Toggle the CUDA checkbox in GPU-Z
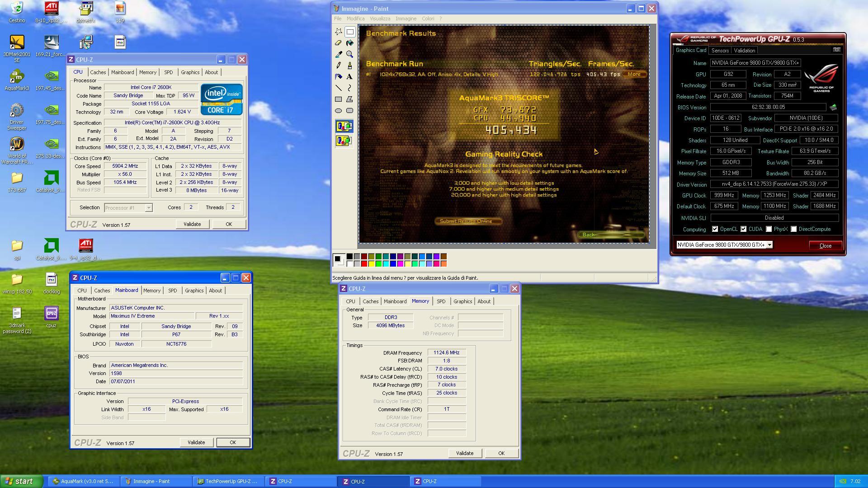The height and width of the screenshot is (488, 868). click(x=743, y=229)
